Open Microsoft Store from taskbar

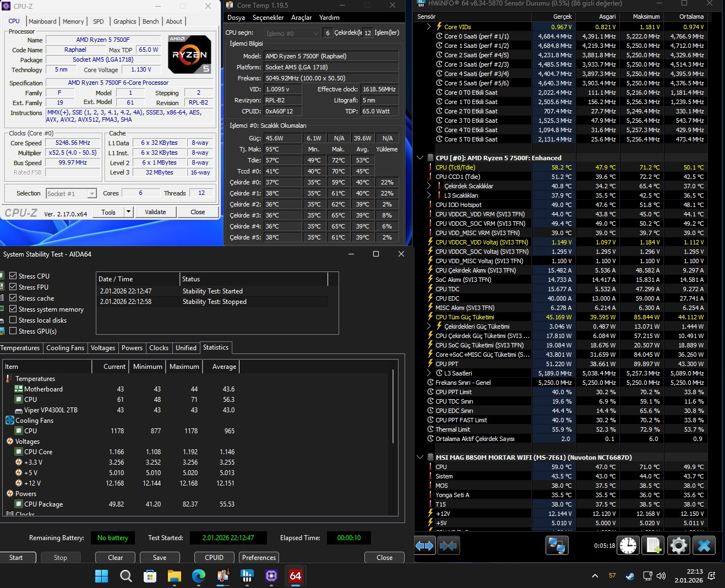(150, 576)
